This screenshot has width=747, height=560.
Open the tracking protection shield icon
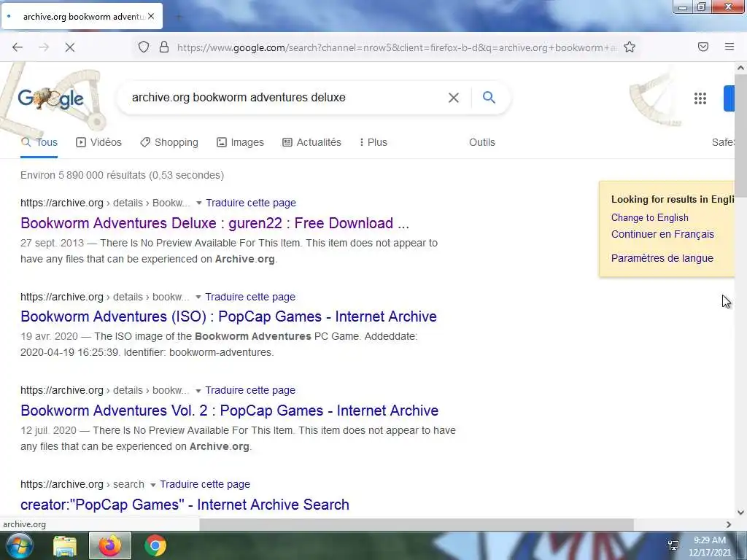tap(144, 47)
